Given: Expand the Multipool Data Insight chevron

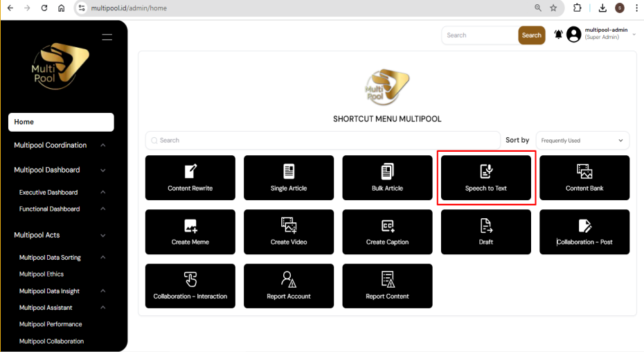Looking at the screenshot, I should (103, 291).
